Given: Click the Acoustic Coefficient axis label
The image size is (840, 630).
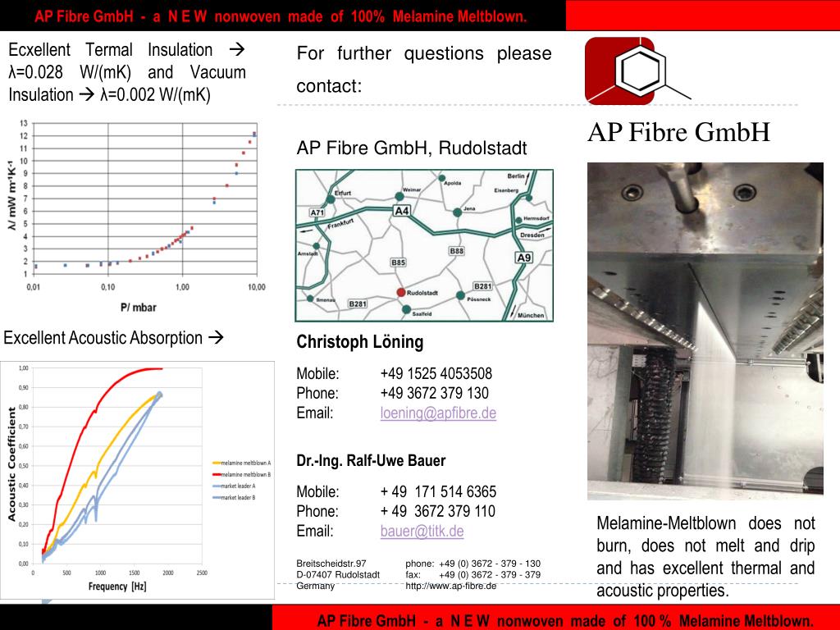Looking at the screenshot, I should coord(11,464).
